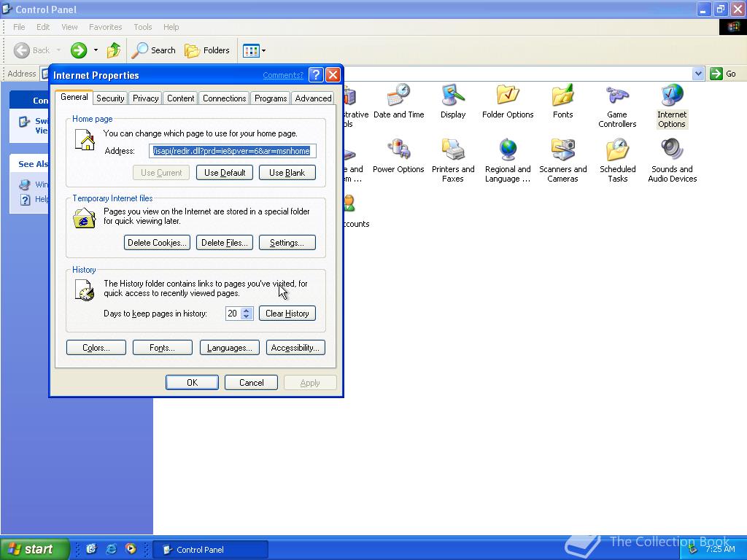Image resolution: width=747 pixels, height=560 pixels.
Task: Click the Back toolbar button
Action: pos(32,50)
